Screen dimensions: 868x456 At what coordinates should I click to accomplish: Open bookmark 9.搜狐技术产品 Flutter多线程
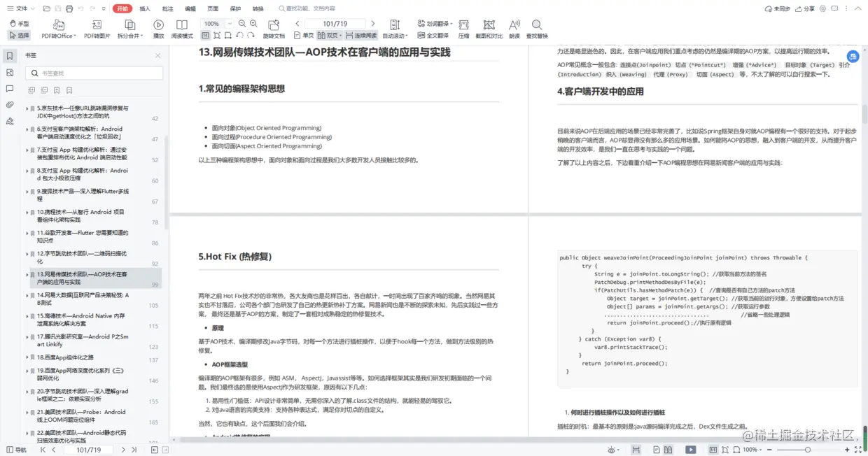click(x=83, y=194)
